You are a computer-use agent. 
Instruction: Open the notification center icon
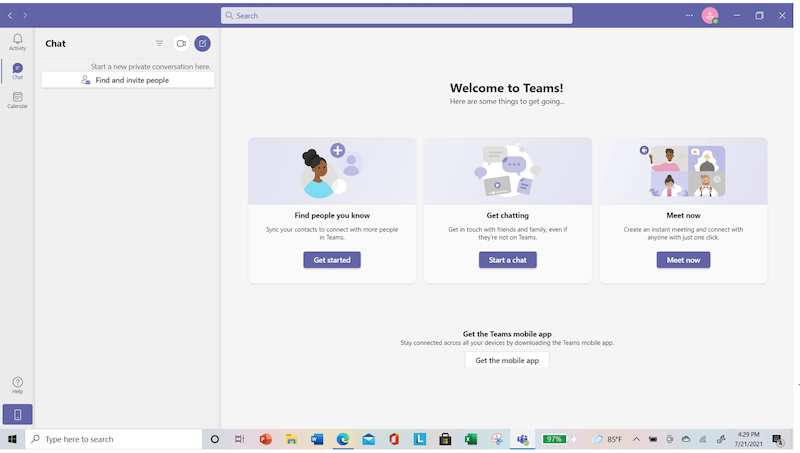778,439
